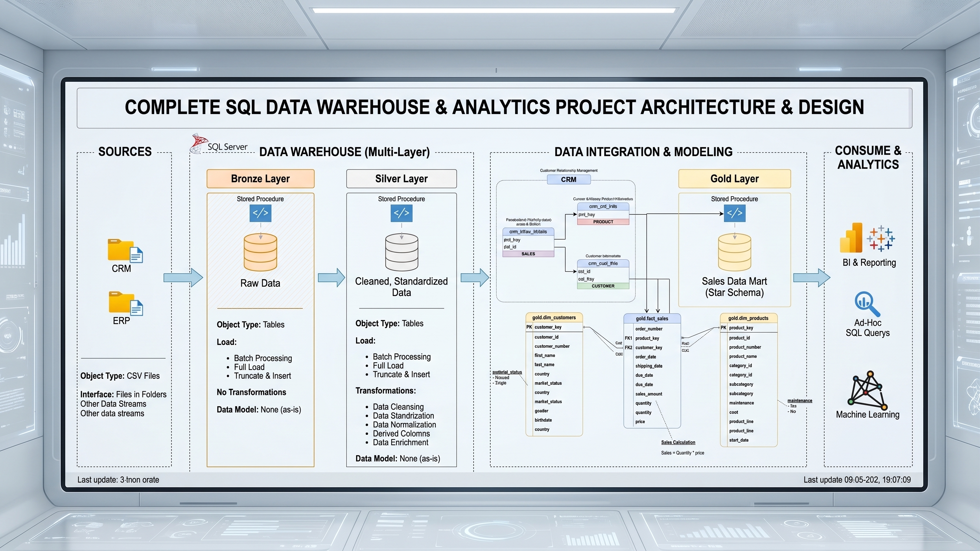
Task: Click the CRM source folder icon
Action: pyautogui.click(x=125, y=251)
